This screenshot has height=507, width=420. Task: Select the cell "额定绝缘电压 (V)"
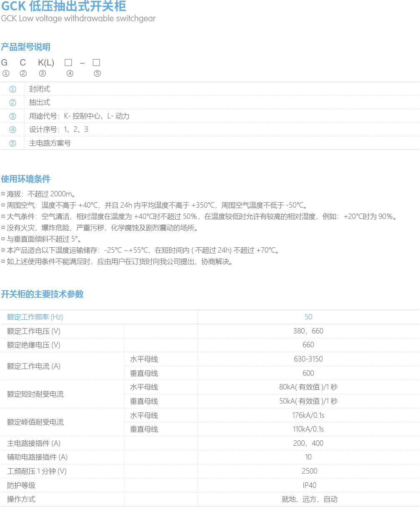(34, 345)
